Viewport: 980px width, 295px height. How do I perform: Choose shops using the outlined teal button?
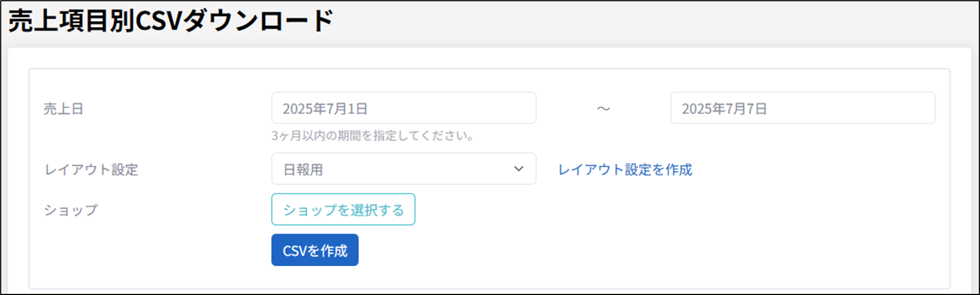(x=343, y=209)
